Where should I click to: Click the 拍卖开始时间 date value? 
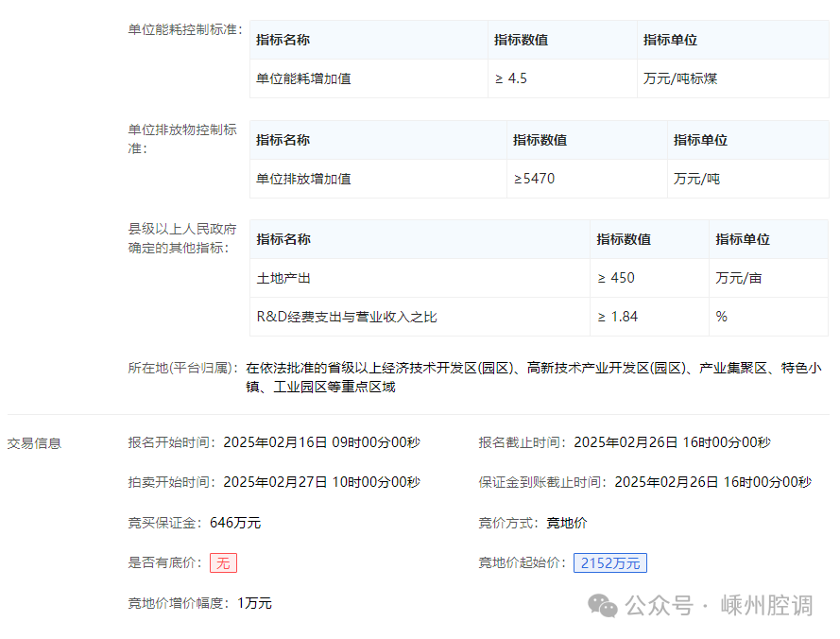(321, 481)
